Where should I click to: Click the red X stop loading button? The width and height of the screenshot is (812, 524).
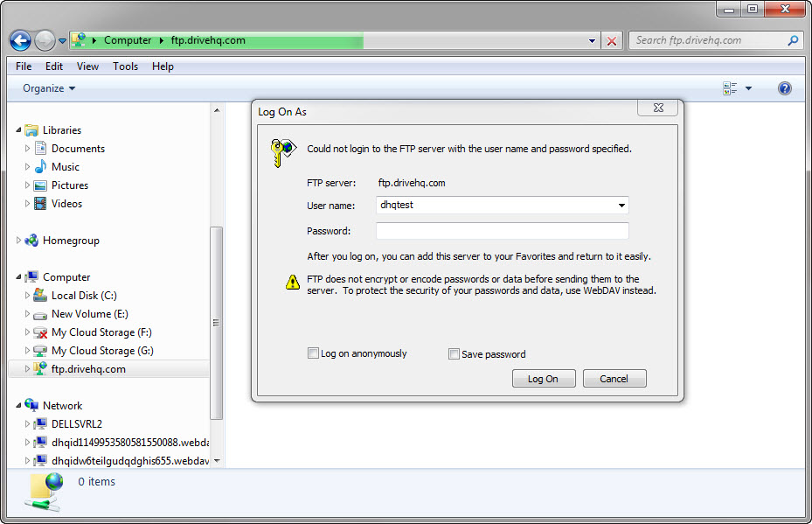coord(612,41)
